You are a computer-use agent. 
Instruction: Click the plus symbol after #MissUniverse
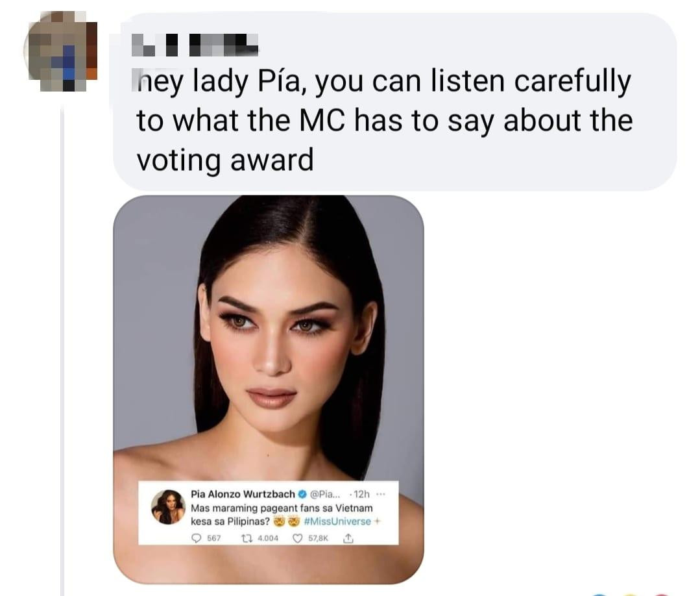(x=377, y=522)
